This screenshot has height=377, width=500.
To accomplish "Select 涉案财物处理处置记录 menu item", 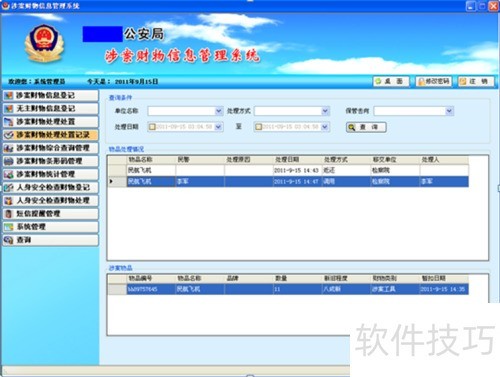I will [51, 135].
